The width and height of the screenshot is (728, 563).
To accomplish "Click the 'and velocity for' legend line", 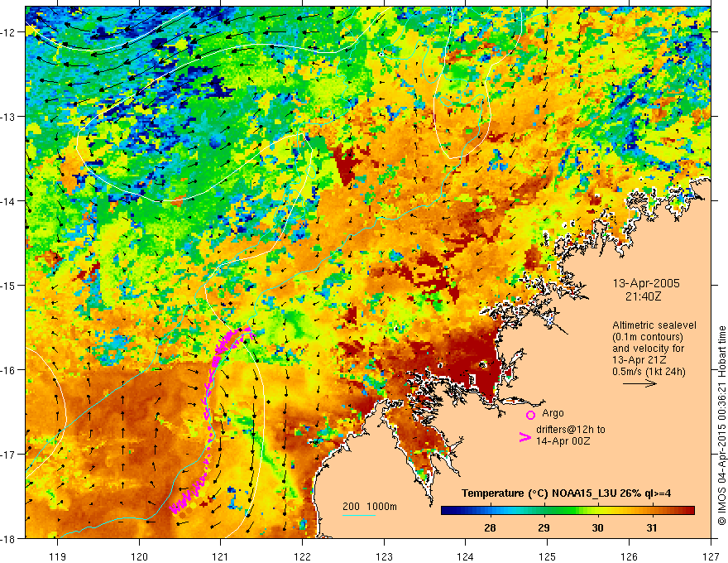I will click(x=648, y=349).
